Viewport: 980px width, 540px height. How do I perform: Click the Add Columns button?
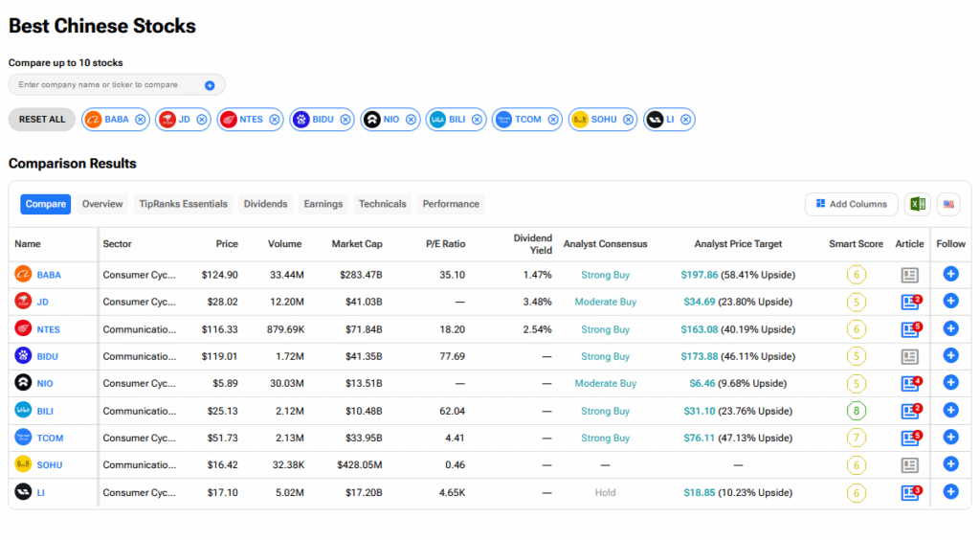point(852,204)
